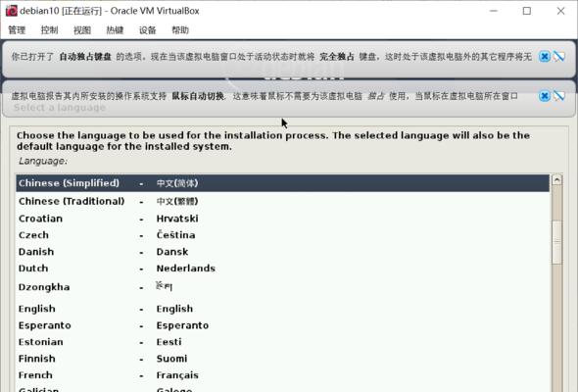Click the don't-show-again icon on mouse notification
Screen dimensions: 578x392
559,96
